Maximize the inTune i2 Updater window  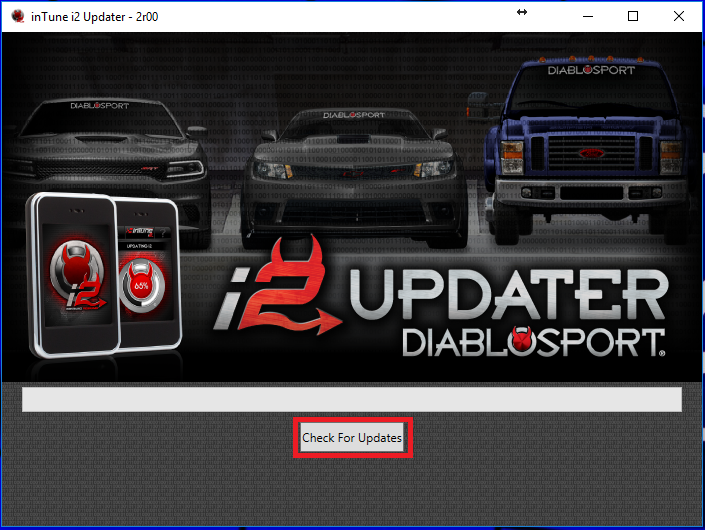(633, 17)
